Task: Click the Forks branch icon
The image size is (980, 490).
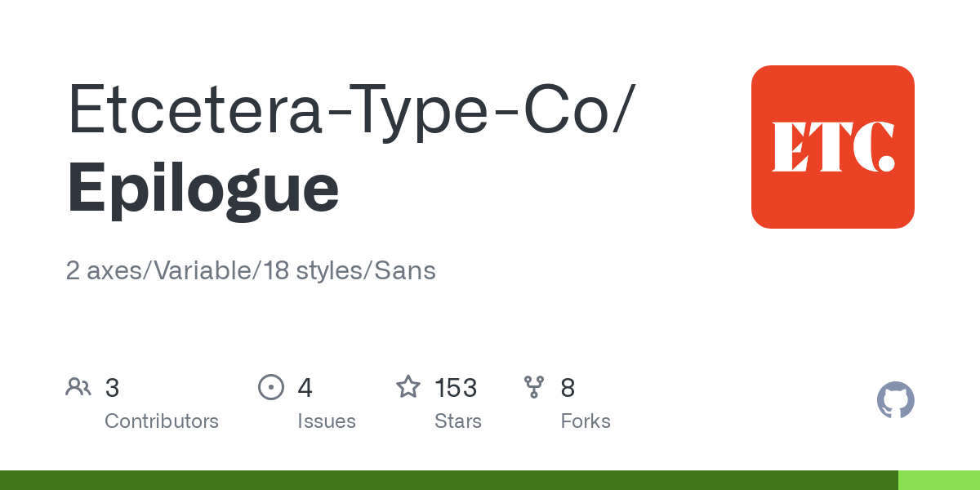Action: [x=534, y=387]
